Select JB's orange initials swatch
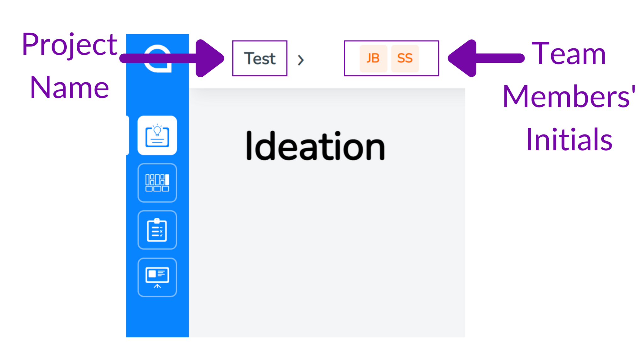 click(373, 58)
